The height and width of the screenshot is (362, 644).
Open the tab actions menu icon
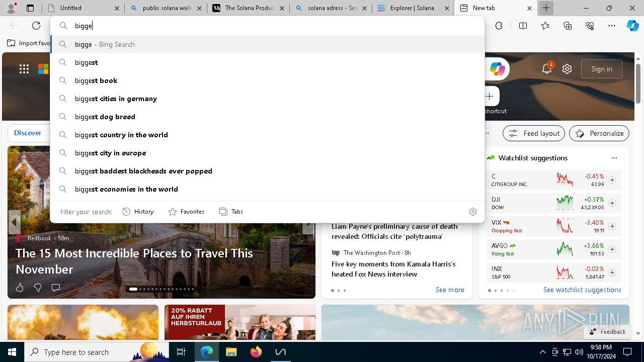[x=30, y=8]
